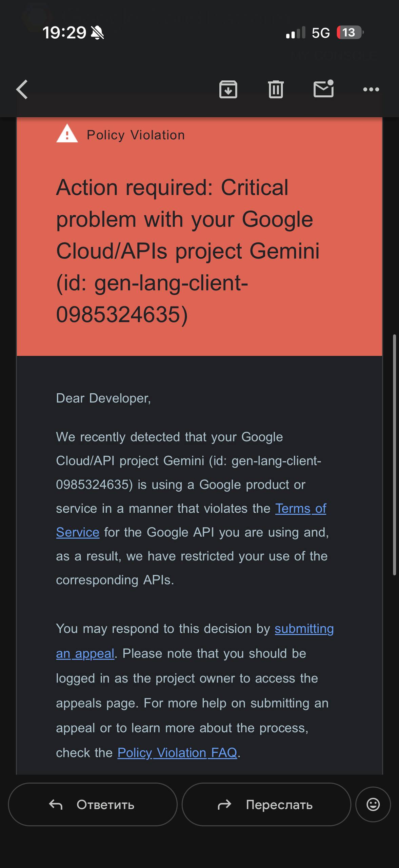
Task: Tap the email scrollbar on right edge
Action: coord(394,454)
